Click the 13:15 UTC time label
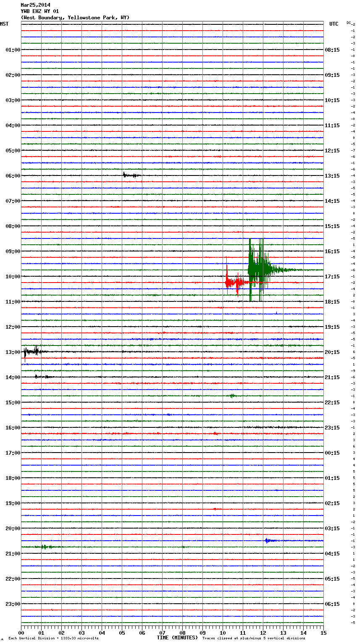Screen dimensions: 357x644 pyautogui.click(x=332, y=176)
